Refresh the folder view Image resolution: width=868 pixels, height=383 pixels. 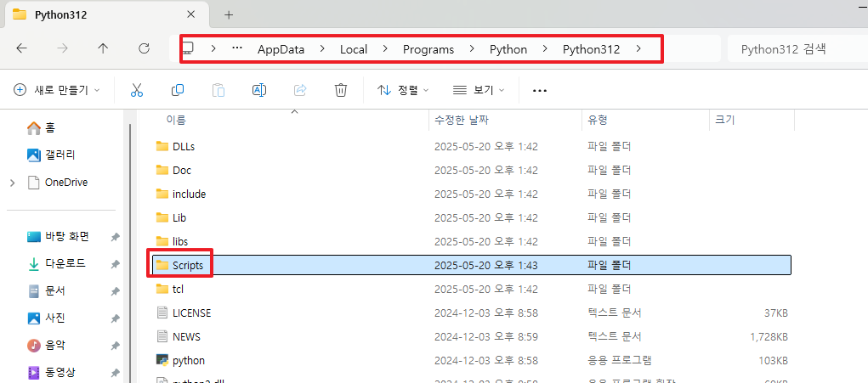[x=144, y=48]
